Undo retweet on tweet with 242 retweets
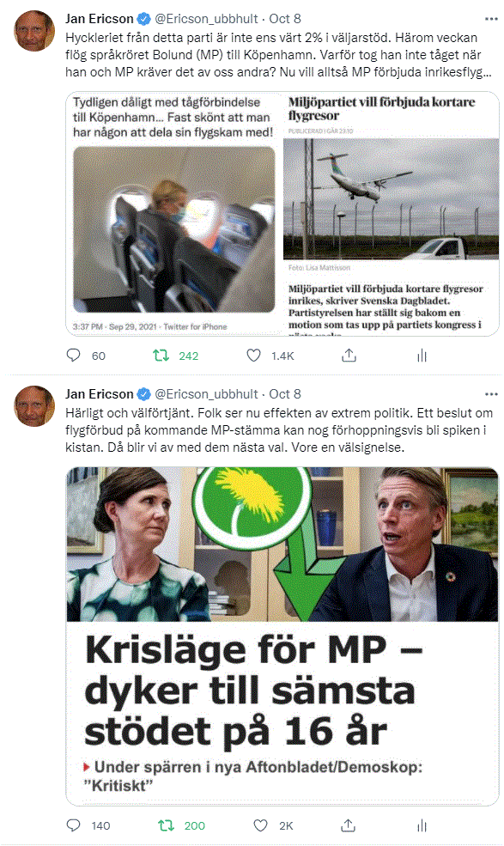 tap(161, 356)
